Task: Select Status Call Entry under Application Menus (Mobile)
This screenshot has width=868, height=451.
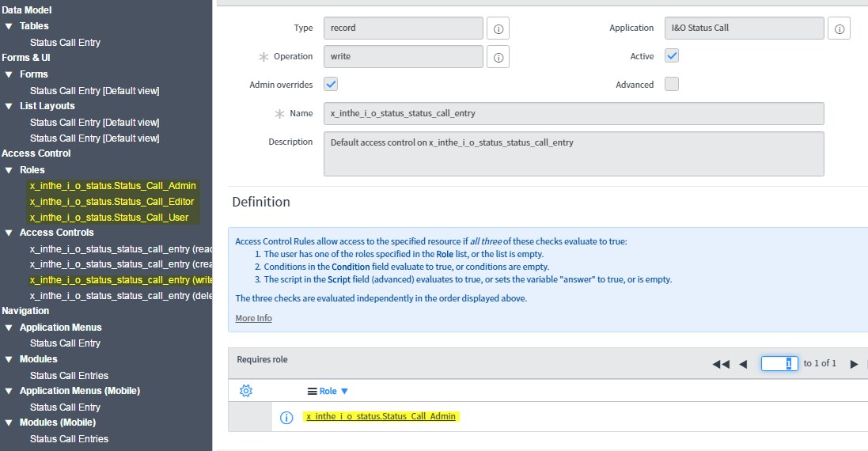Action: [x=66, y=407]
